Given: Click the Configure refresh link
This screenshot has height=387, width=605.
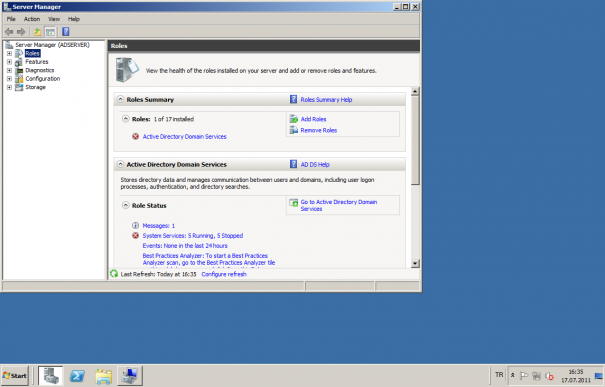Looking at the screenshot, I should pos(224,274).
